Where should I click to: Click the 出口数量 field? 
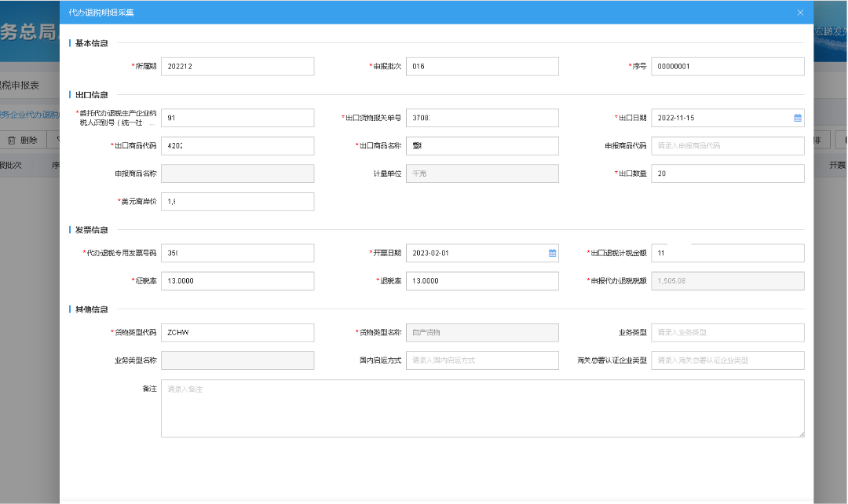pos(727,173)
